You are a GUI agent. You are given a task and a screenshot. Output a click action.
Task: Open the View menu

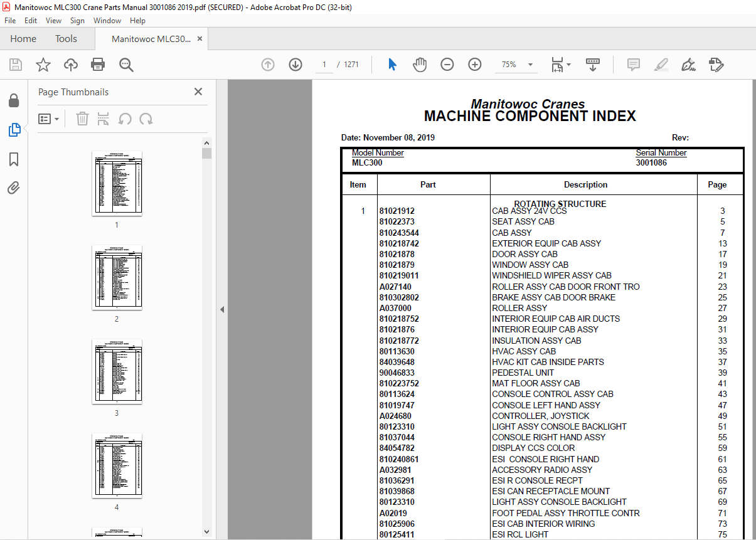click(54, 21)
